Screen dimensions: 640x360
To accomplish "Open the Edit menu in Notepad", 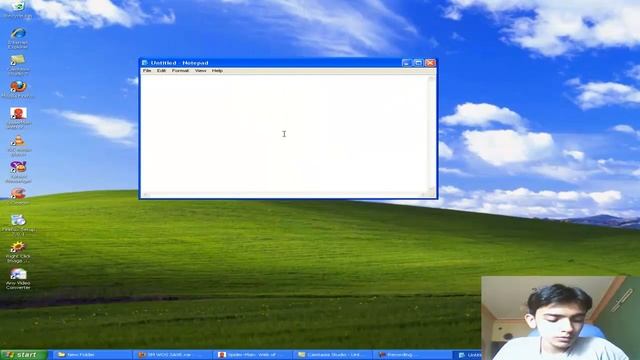I will [161, 71].
